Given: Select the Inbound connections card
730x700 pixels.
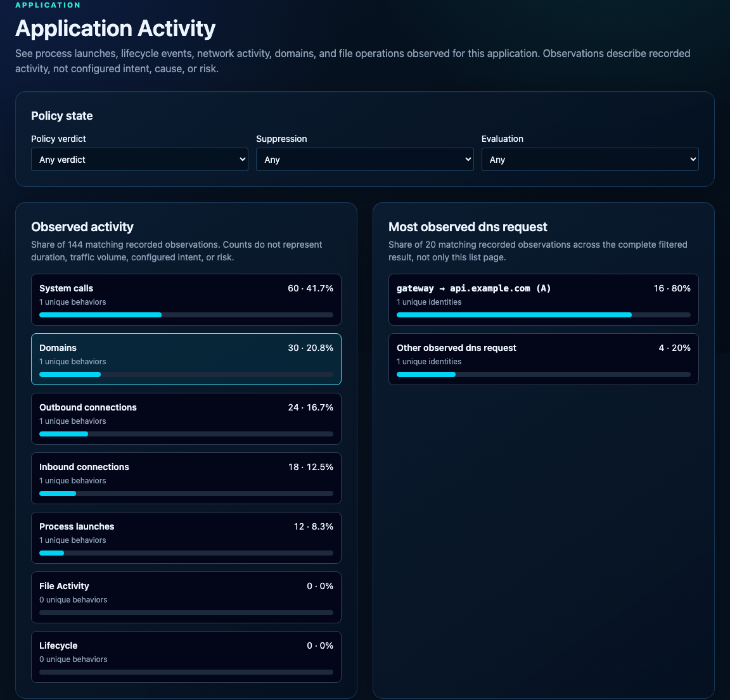Looking at the screenshot, I should click(x=186, y=478).
